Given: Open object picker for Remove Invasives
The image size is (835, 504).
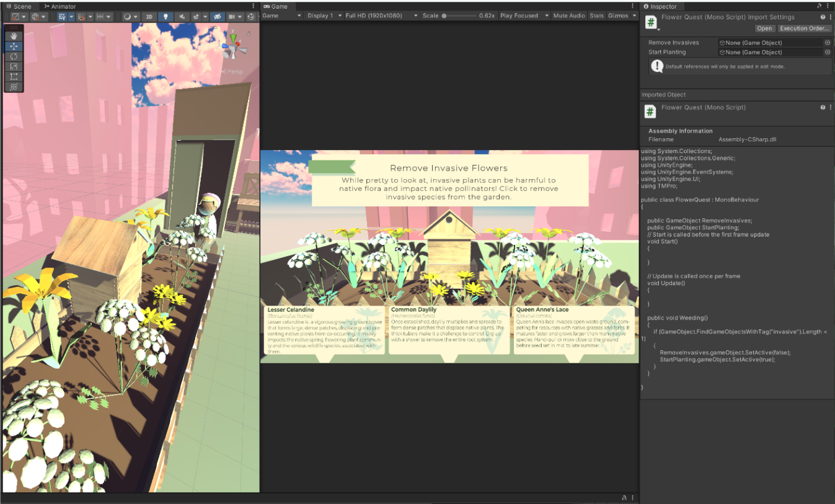Looking at the screenshot, I should coord(827,43).
